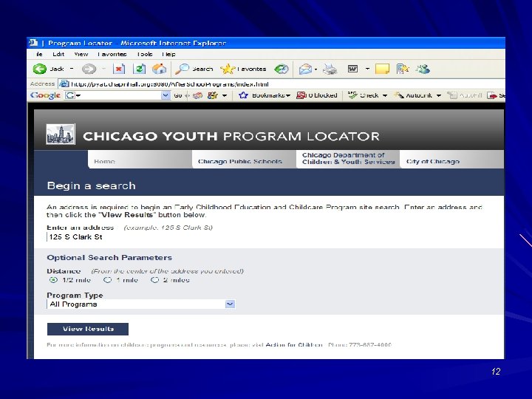Click the Google toolbar search box
This screenshot has height=399, width=532.
coord(117,95)
